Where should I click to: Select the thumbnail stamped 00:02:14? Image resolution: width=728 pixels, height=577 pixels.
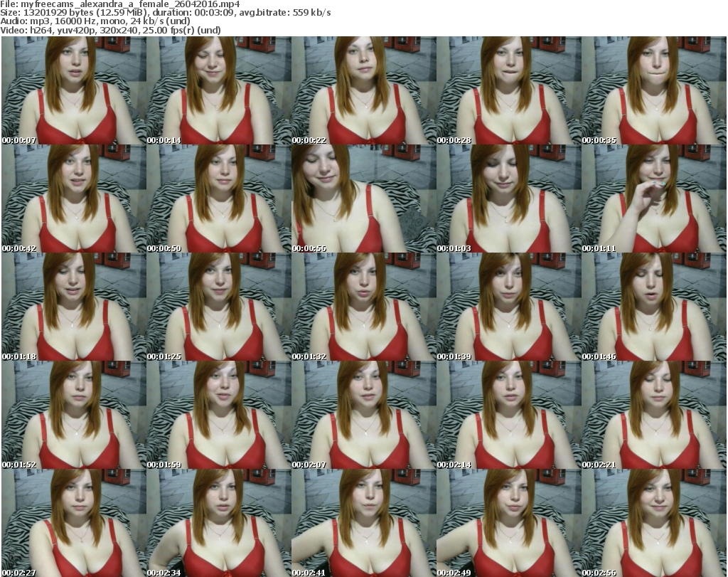click(x=509, y=415)
